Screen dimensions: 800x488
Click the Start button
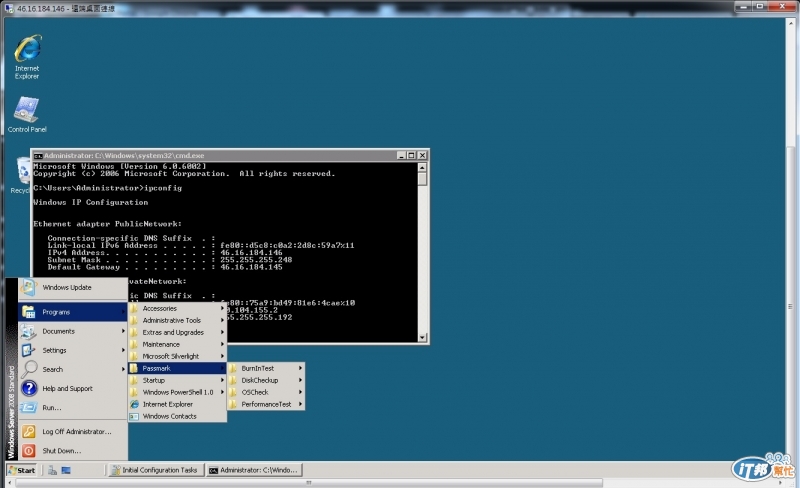tap(21, 470)
